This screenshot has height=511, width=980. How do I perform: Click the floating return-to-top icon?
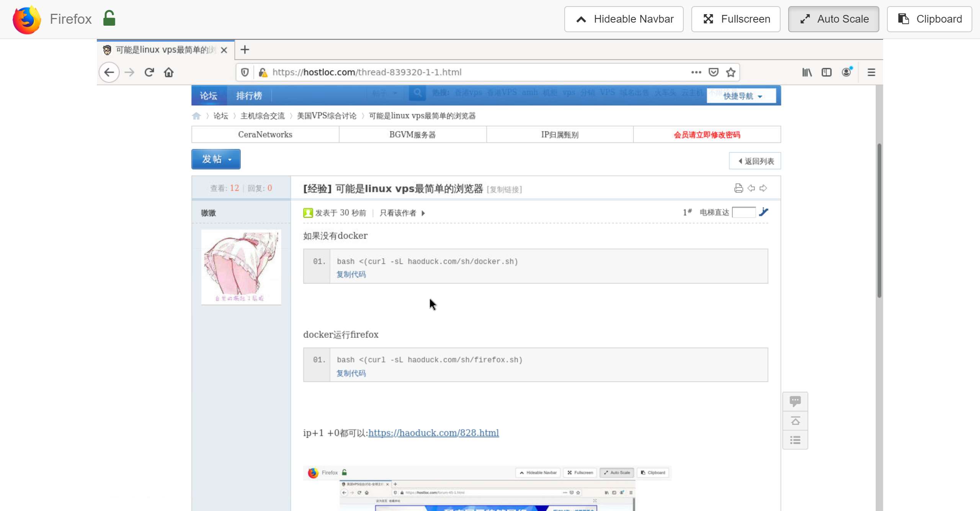click(795, 421)
